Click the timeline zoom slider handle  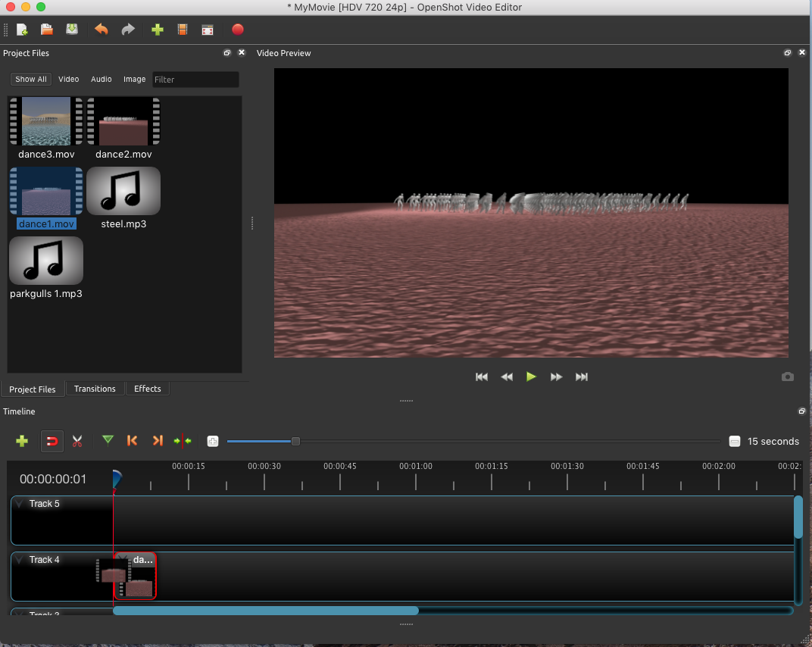click(x=295, y=442)
